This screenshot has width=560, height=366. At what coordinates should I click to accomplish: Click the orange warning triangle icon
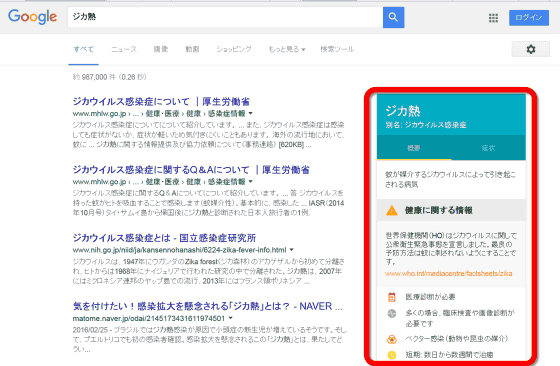click(392, 210)
